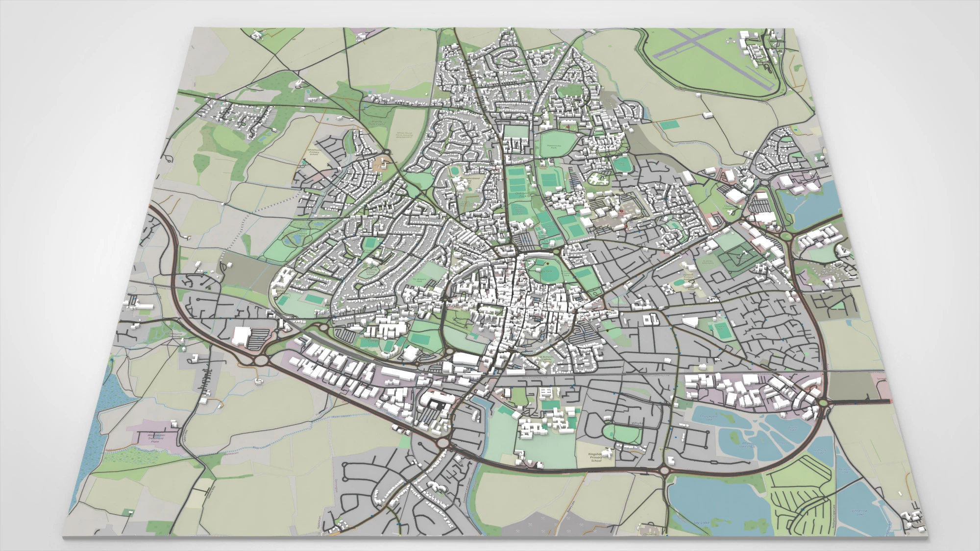The height and width of the screenshot is (551, 980).
Task: Select the roundabout at the southeastern bypass junction
Action: (665, 470)
